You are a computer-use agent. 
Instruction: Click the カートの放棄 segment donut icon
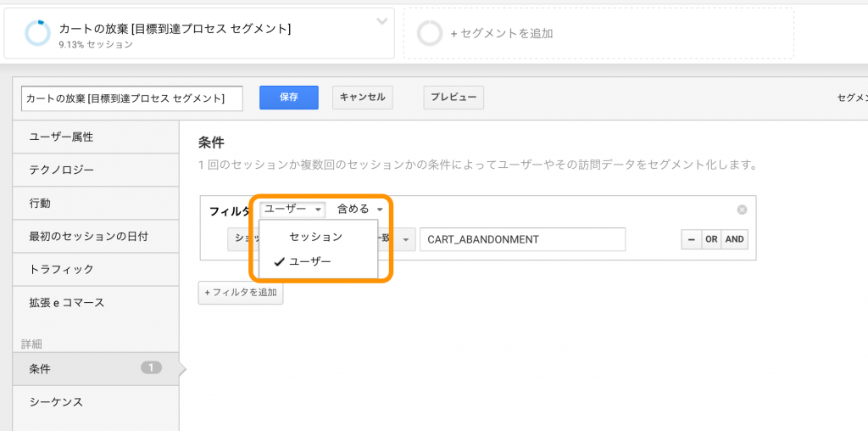coord(38,33)
